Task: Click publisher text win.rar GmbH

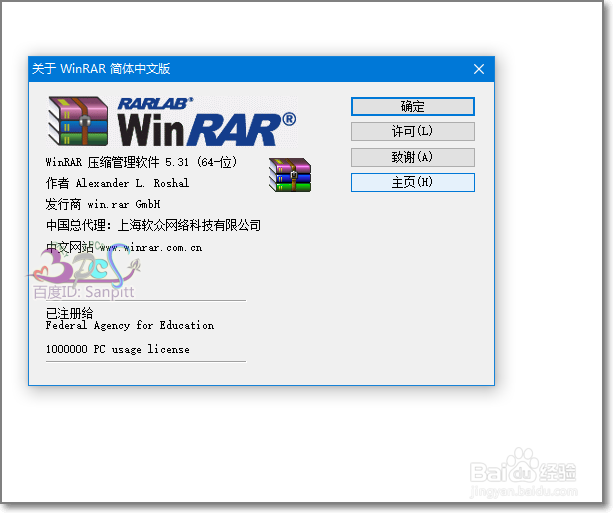Action: tap(124, 204)
